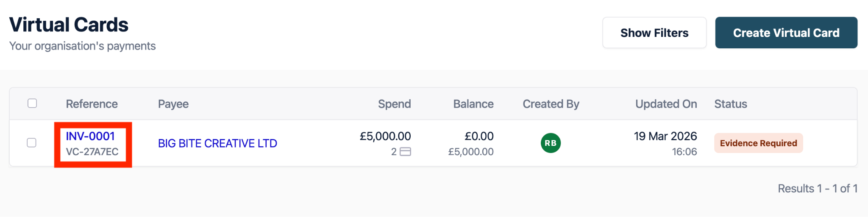Click the Payee column header

[x=173, y=104]
